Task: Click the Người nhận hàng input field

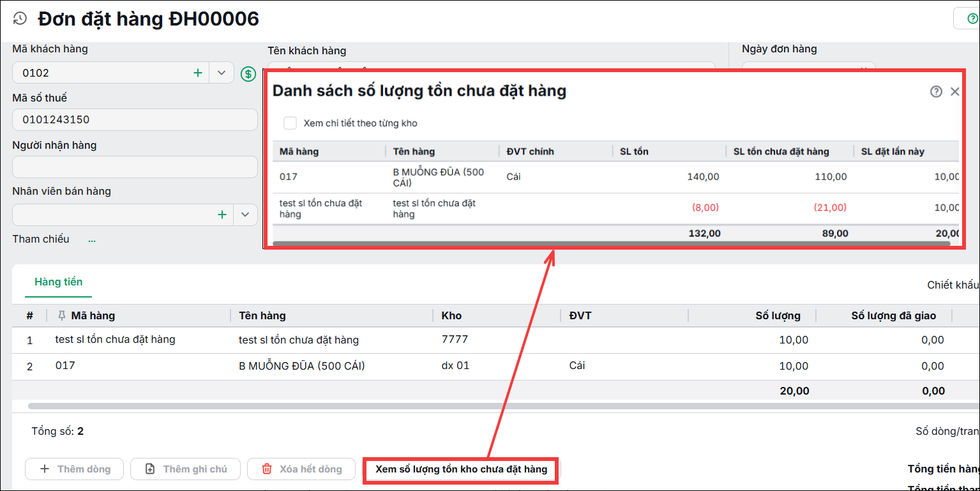Action: (x=135, y=167)
